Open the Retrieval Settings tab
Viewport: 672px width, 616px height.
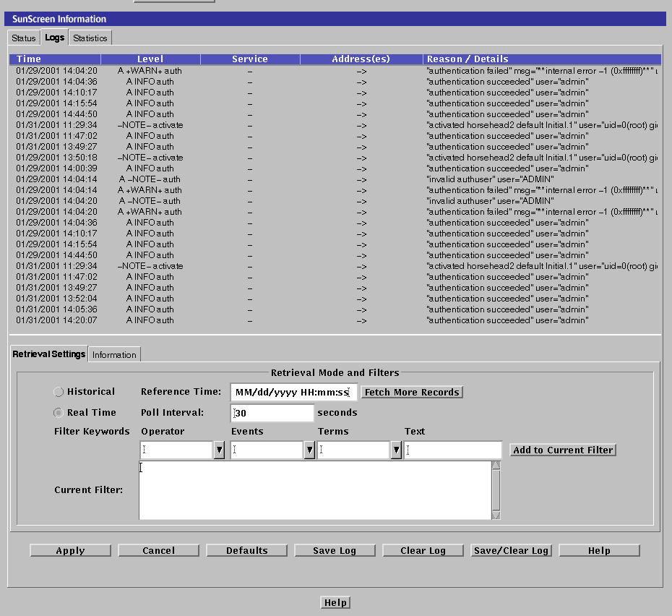49,354
